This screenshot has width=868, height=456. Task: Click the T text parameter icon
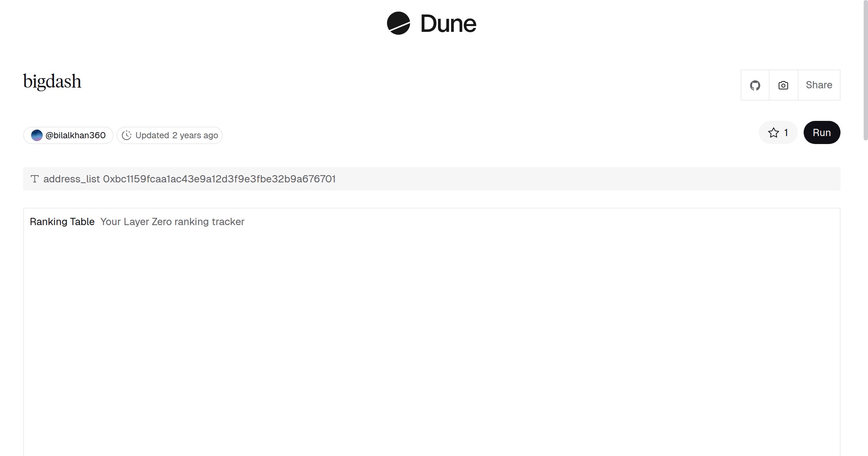tap(35, 179)
